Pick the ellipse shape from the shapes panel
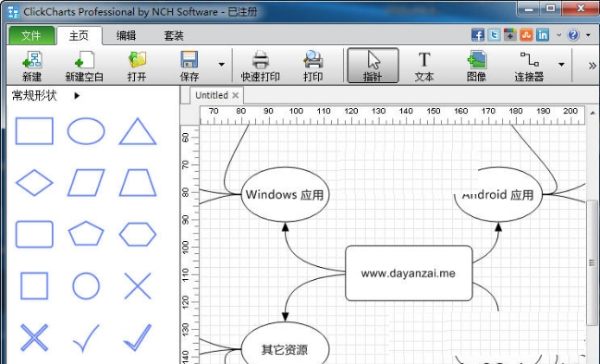 pyautogui.click(x=86, y=131)
